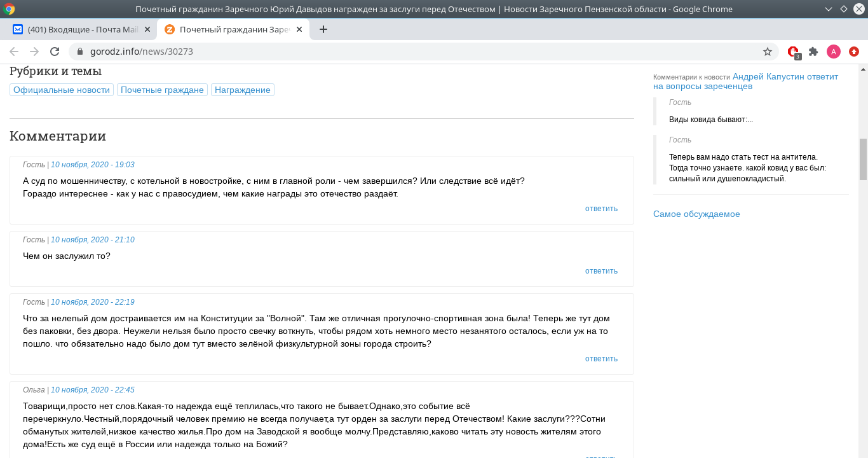The image size is (868, 458).
Task: Bookmark this page with star icon
Action: coord(768,52)
